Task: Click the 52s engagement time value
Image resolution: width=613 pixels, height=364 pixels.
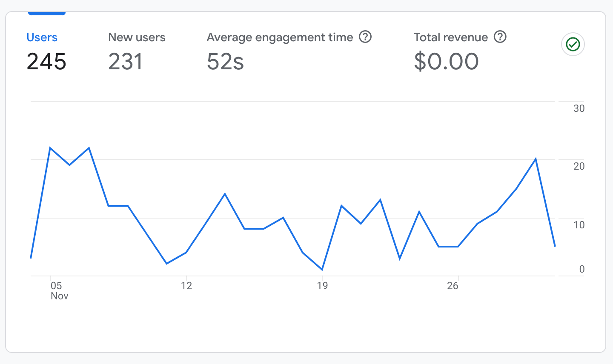Action: pos(225,62)
